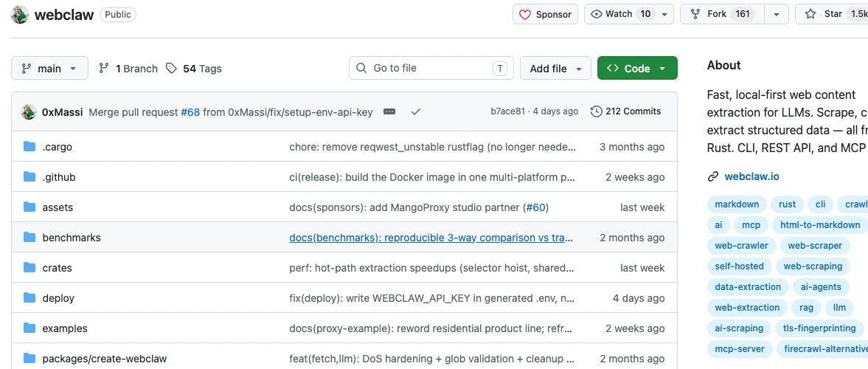Select the cli topic tag
This screenshot has height=369, width=868.
tap(820, 204)
